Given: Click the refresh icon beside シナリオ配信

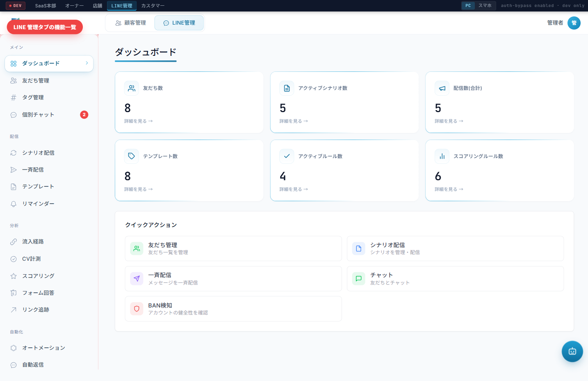Looking at the screenshot, I should [14, 153].
